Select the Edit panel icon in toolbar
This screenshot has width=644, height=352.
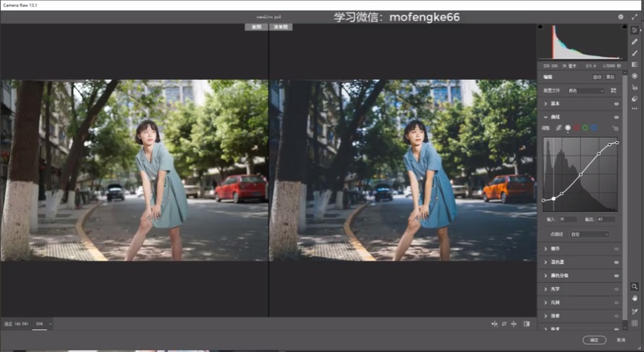point(634,30)
